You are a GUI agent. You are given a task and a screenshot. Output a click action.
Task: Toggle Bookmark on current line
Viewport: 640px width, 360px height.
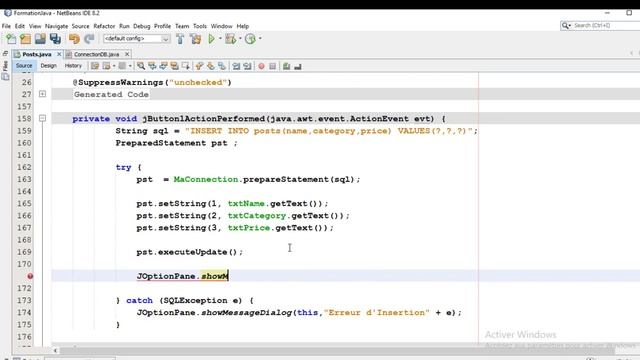point(222,66)
